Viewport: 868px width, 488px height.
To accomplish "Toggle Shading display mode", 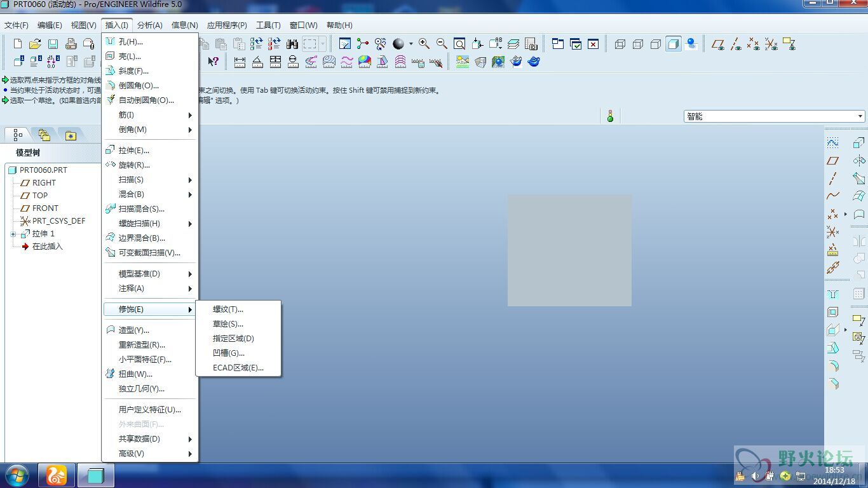I will 674,44.
